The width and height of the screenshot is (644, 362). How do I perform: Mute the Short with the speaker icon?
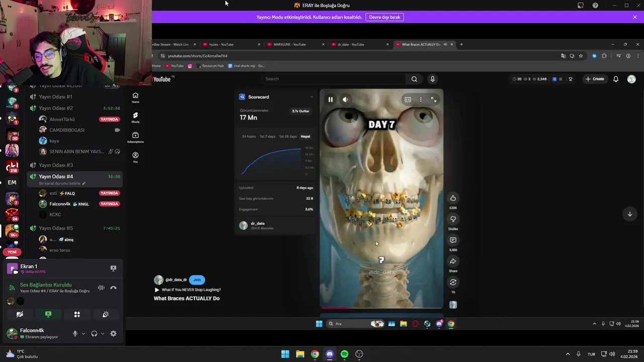[x=345, y=100]
